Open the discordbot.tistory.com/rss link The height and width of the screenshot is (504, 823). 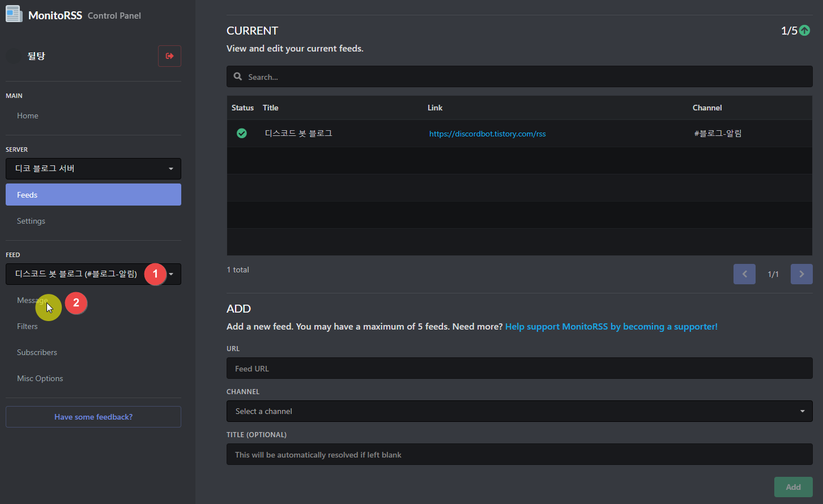[x=487, y=134]
